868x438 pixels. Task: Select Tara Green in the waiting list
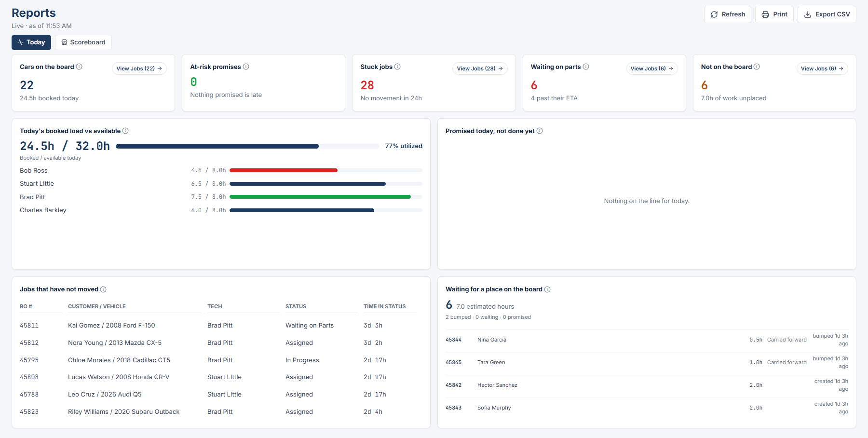pos(491,362)
